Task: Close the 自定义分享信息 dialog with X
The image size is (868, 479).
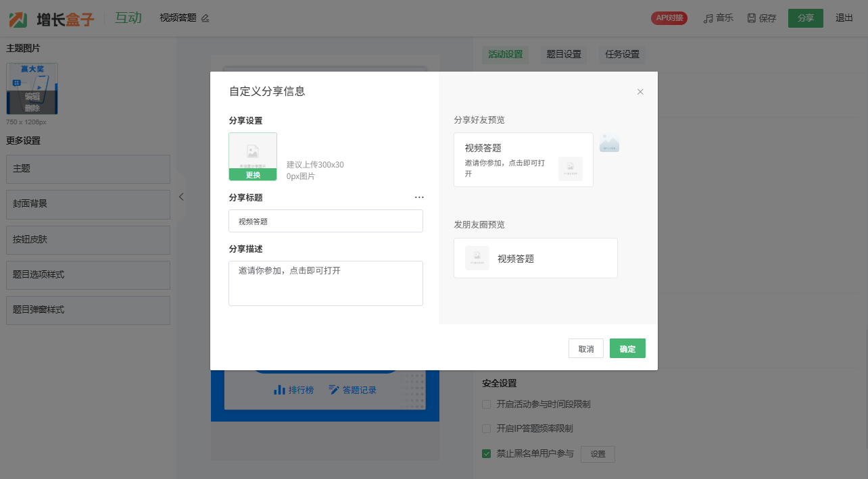Action: pos(640,92)
